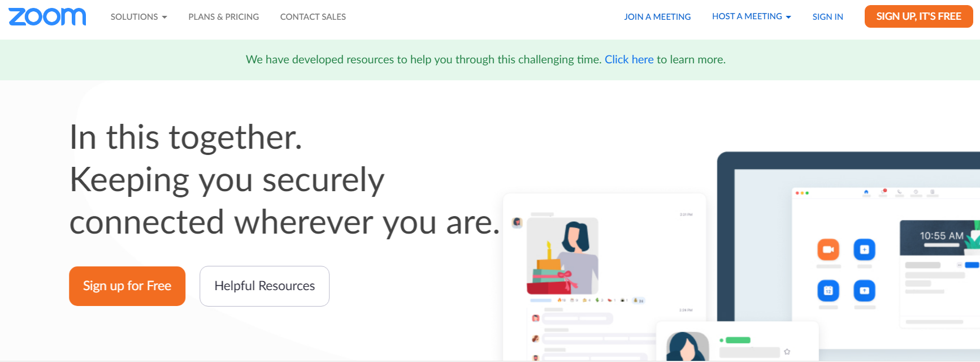Open CONTACT SALES
The height and width of the screenshot is (362, 980).
[x=313, y=16]
